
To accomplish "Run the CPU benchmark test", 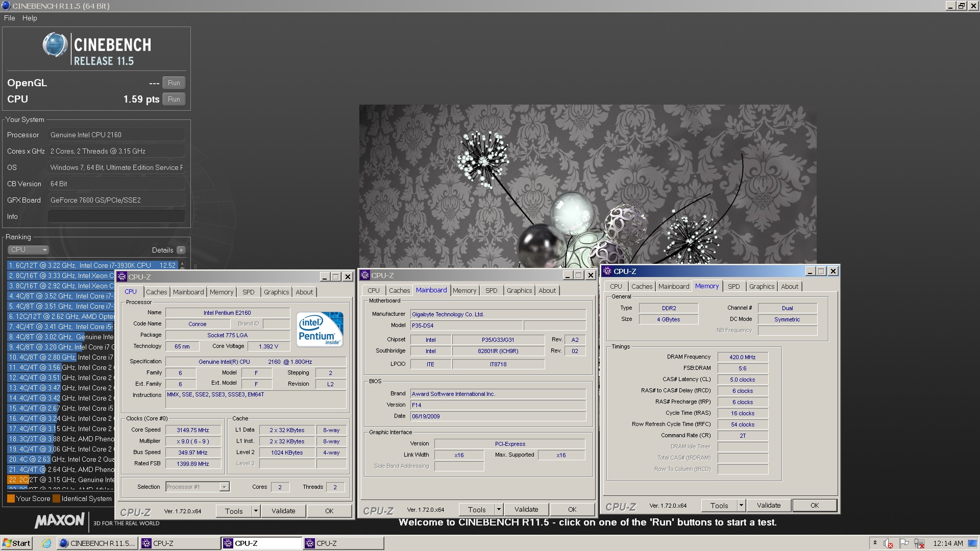I will click(x=174, y=99).
